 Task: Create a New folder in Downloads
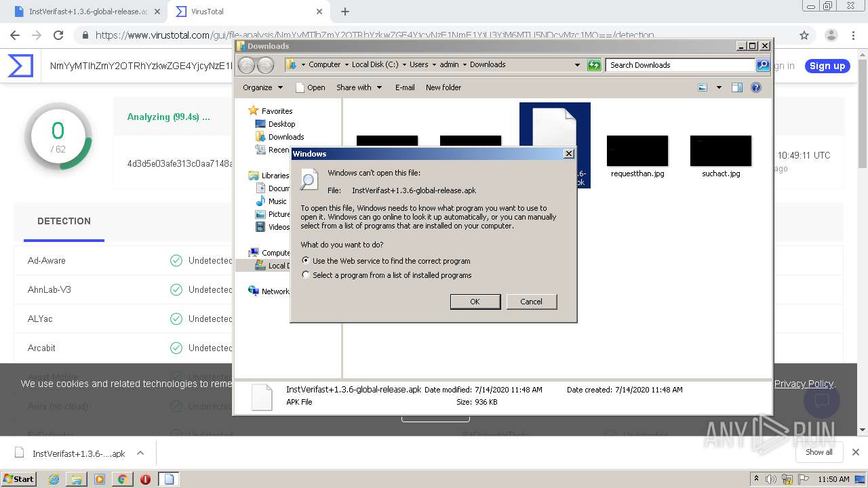(443, 87)
